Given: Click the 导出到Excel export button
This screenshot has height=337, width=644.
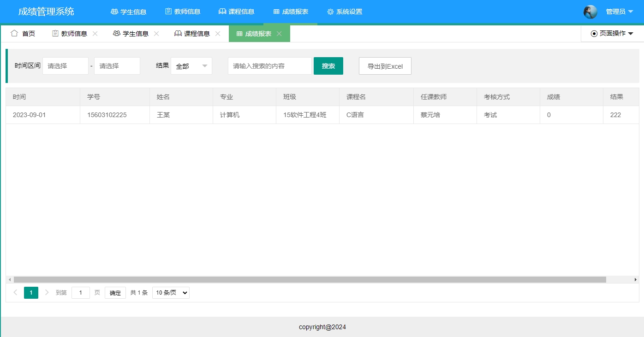Looking at the screenshot, I should pos(385,65).
